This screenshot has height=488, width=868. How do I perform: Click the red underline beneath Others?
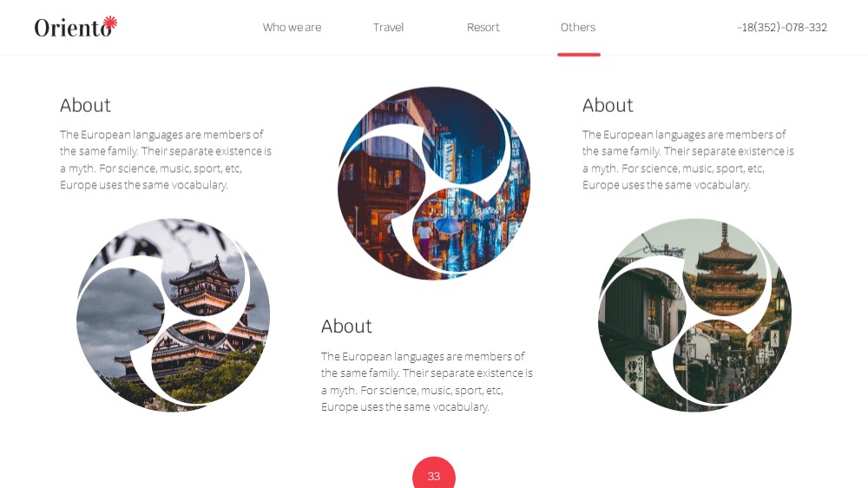tap(579, 55)
